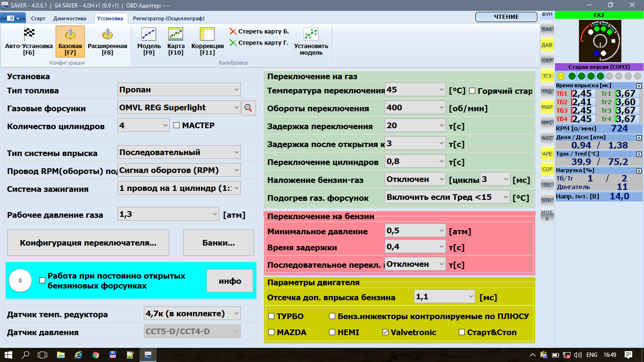Click magnifier next to gas injectors

249,108
